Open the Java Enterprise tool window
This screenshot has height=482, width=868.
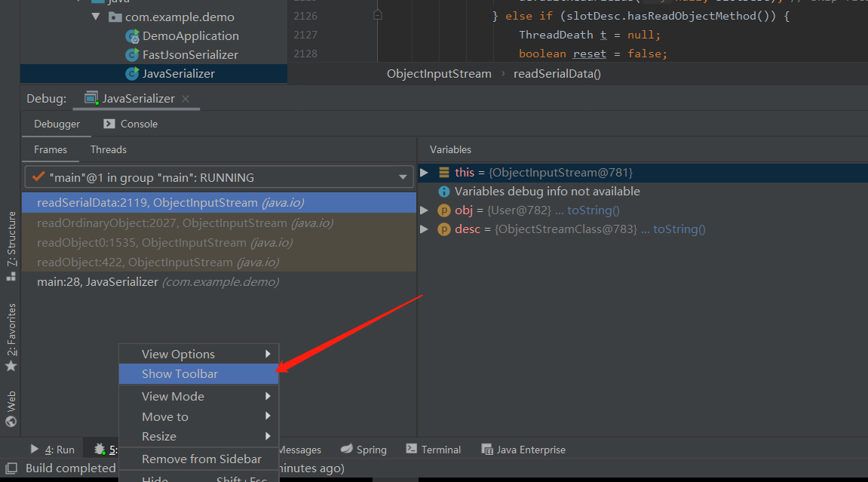523,450
